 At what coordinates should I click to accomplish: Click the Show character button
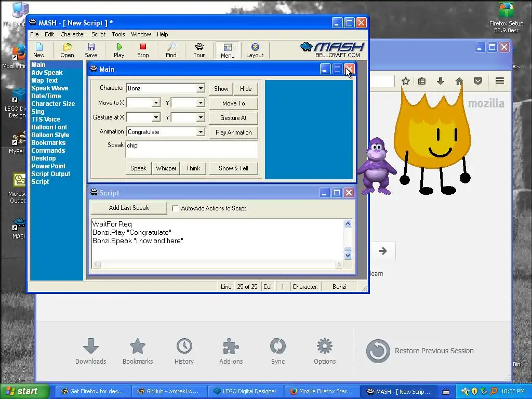221,89
